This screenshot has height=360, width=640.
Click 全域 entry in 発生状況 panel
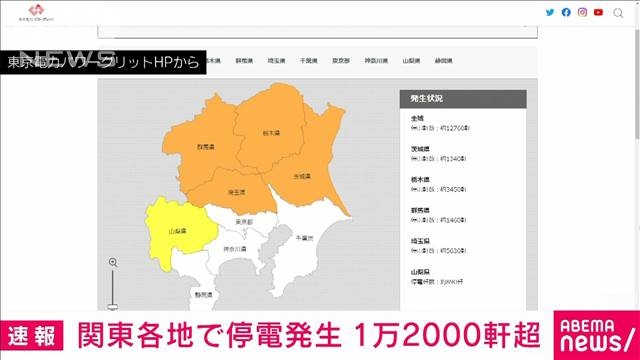tap(417, 118)
